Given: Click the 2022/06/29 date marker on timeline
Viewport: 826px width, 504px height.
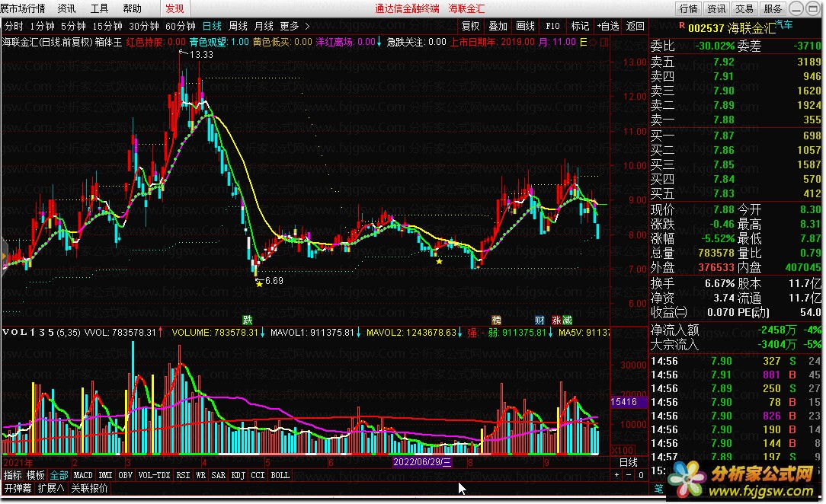Looking at the screenshot, I should tap(422, 462).
